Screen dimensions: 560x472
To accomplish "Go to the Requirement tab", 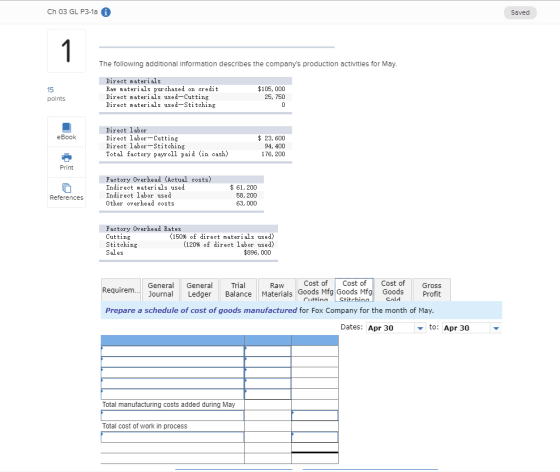I will click(x=121, y=290).
